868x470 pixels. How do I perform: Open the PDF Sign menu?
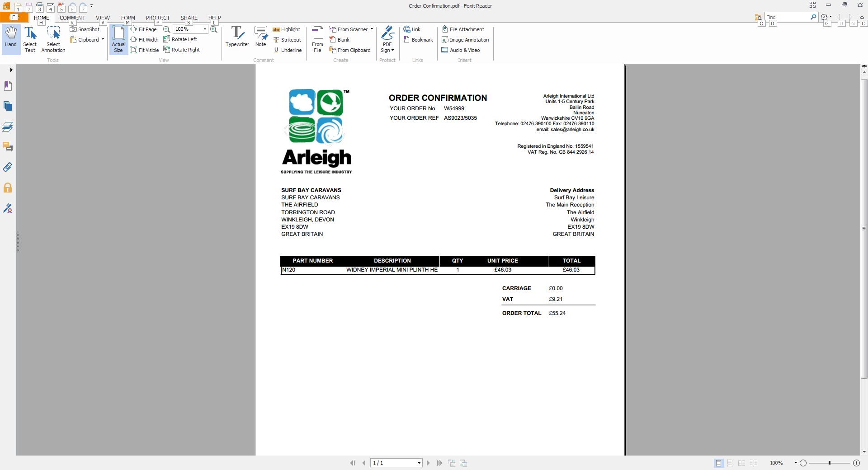pyautogui.click(x=387, y=40)
